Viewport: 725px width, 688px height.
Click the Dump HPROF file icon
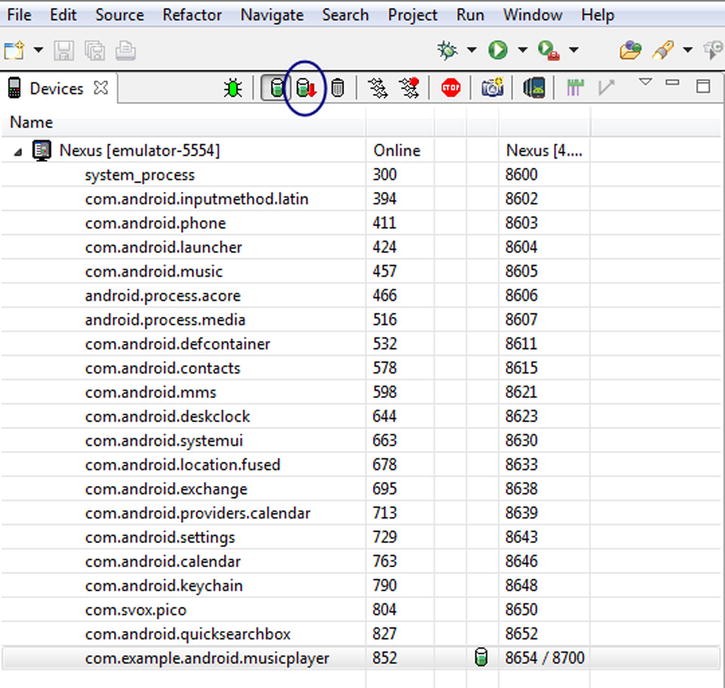coord(306,88)
